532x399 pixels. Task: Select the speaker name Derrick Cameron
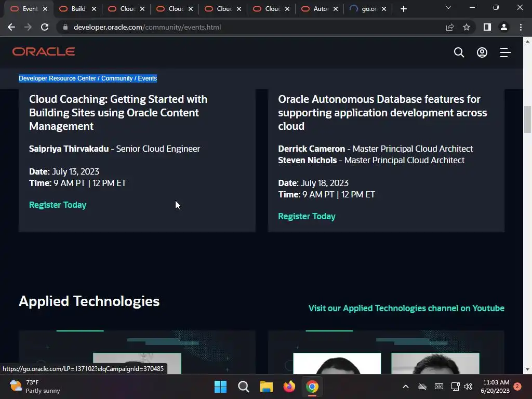(312, 149)
